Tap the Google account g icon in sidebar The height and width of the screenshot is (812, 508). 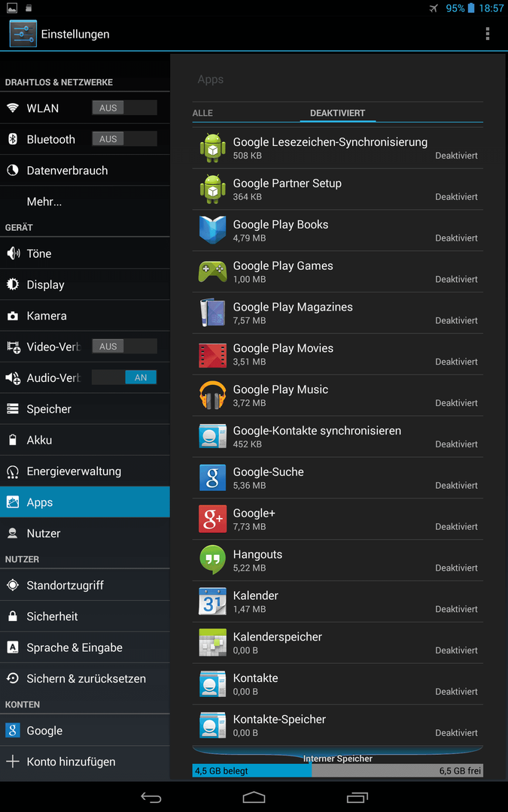pyautogui.click(x=13, y=730)
